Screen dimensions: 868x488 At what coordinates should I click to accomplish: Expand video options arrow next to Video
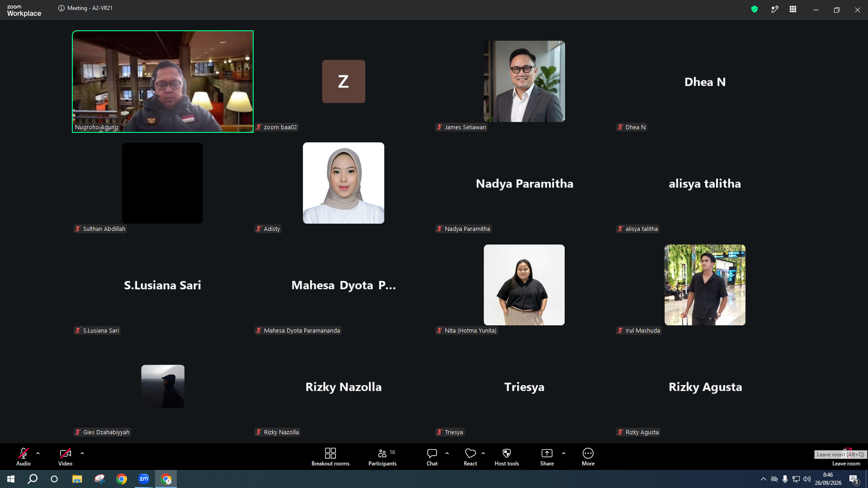[x=82, y=453]
